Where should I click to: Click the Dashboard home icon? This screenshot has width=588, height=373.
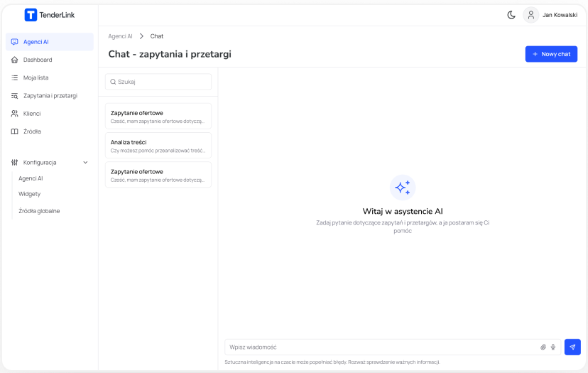tap(15, 60)
